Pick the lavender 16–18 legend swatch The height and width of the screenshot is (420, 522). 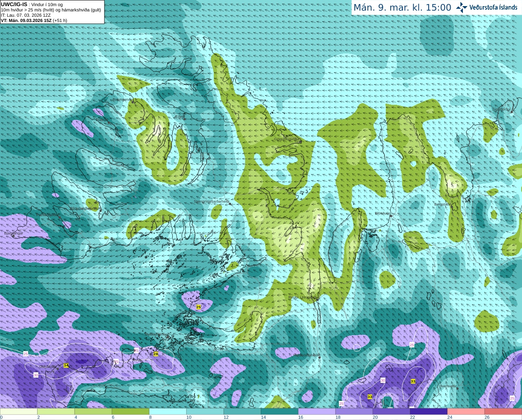[317, 411]
